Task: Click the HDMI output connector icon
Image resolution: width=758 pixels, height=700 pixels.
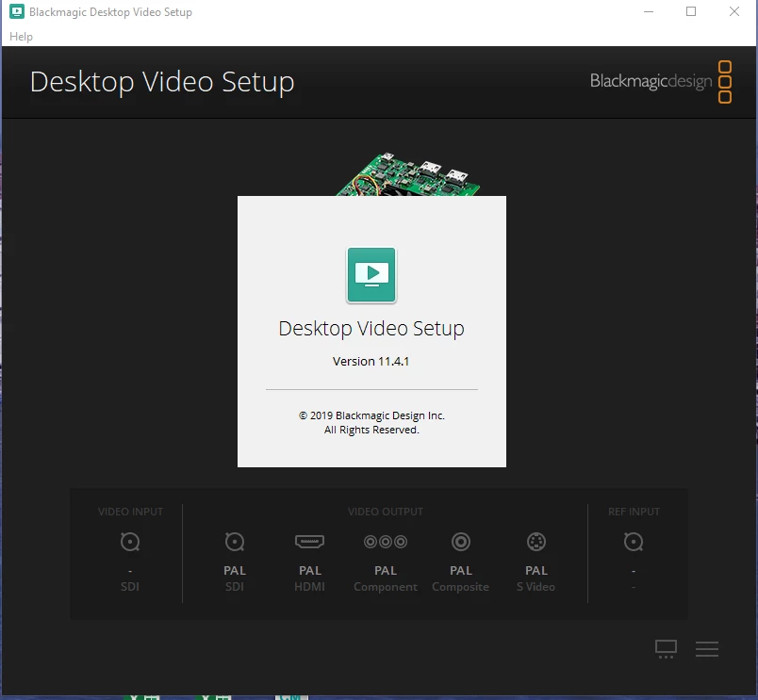Action: pos(309,541)
